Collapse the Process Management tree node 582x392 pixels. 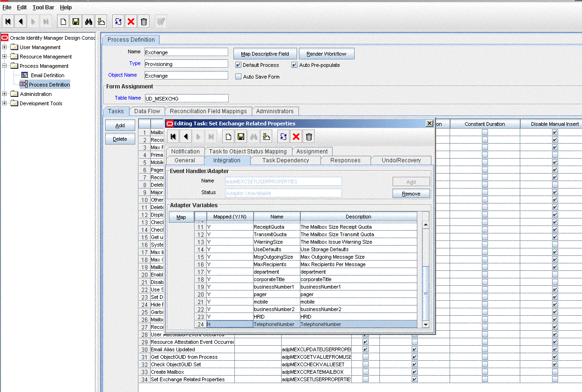coord(5,66)
